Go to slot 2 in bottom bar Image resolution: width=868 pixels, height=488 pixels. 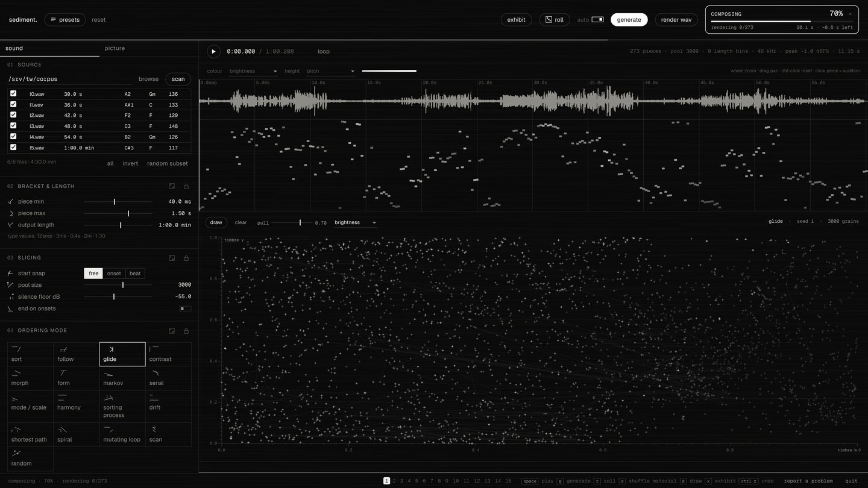tap(394, 481)
